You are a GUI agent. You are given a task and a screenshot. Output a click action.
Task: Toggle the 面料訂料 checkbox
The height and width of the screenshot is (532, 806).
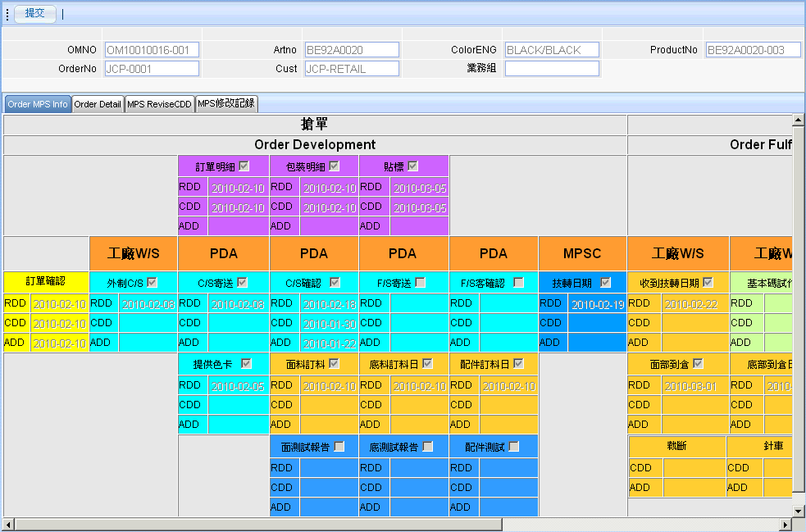point(334,363)
